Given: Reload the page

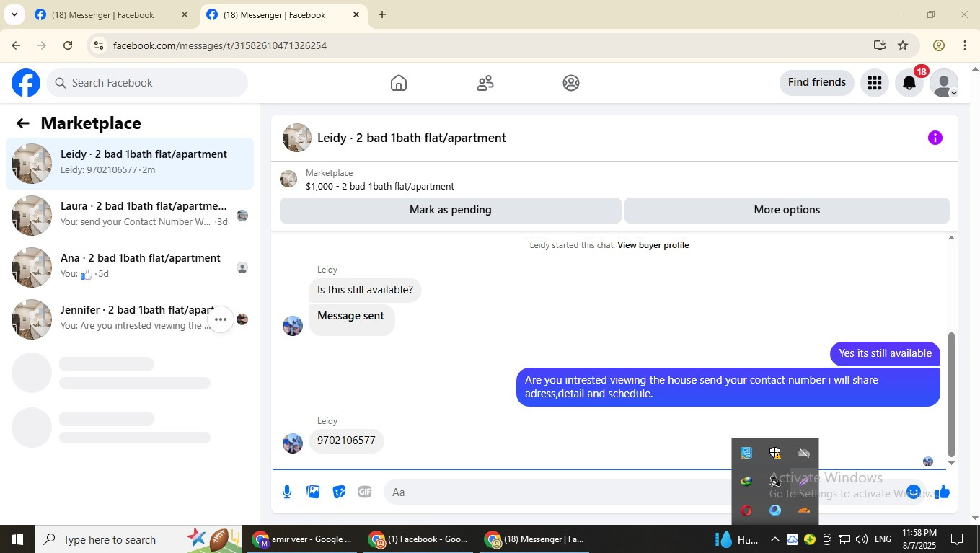Looking at the screenshot, I should (x=68, y=45).
